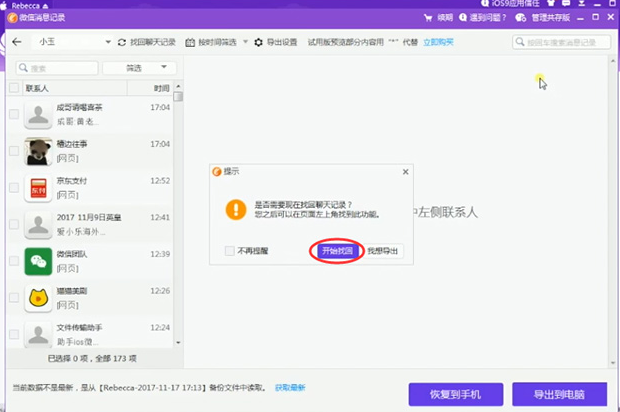620x412 pixels.
Task: Click the contact list scroll-up arrow
Action: 178,86
